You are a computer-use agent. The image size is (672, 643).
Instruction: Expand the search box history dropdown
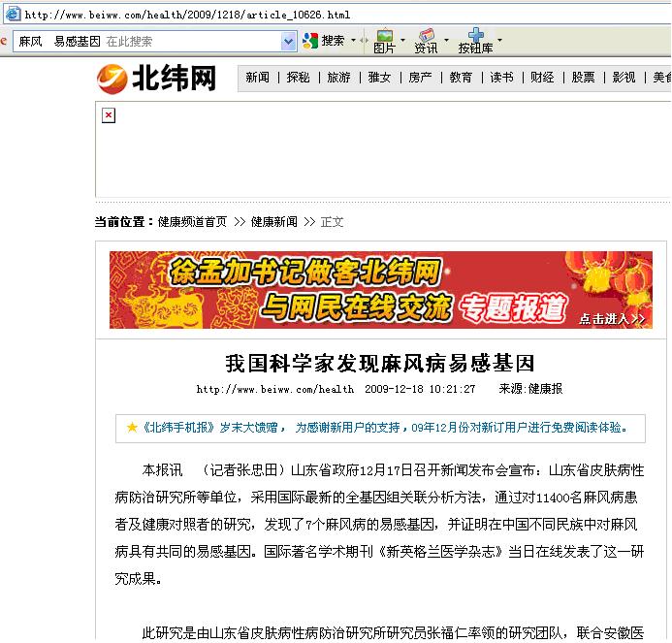288,41
